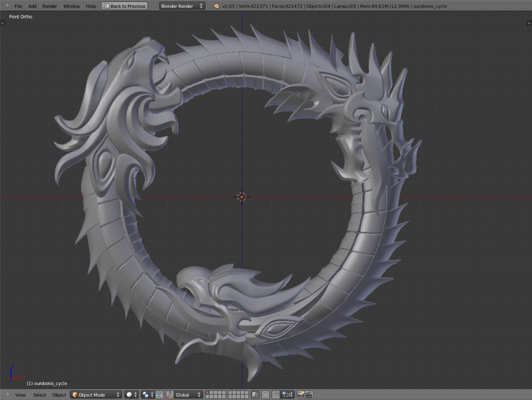Click the 3D View editor type icon
This screenshot has height=400, width=532.
[x=7, y=394]
